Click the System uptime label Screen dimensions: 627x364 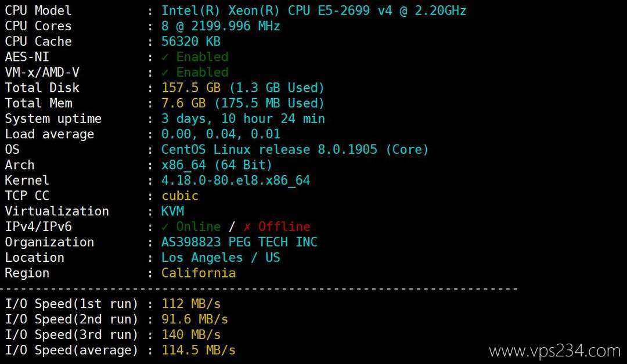(x=53, y=119)
